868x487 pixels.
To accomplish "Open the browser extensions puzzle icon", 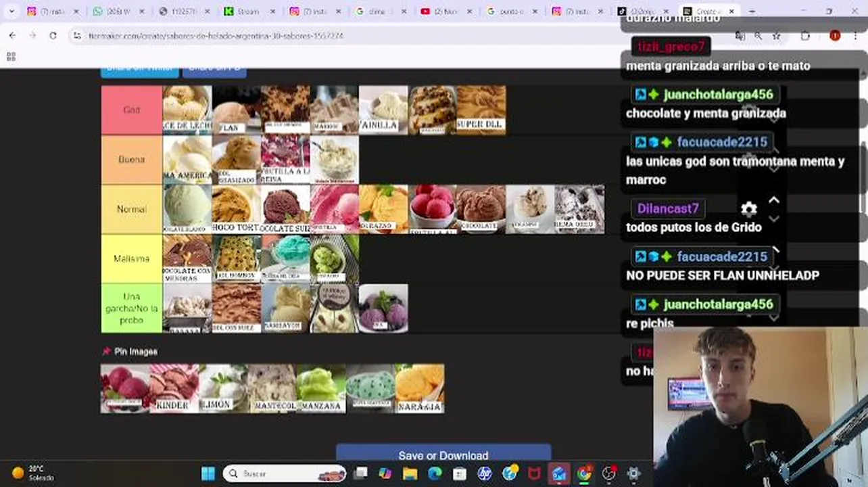I will point(805,36).
